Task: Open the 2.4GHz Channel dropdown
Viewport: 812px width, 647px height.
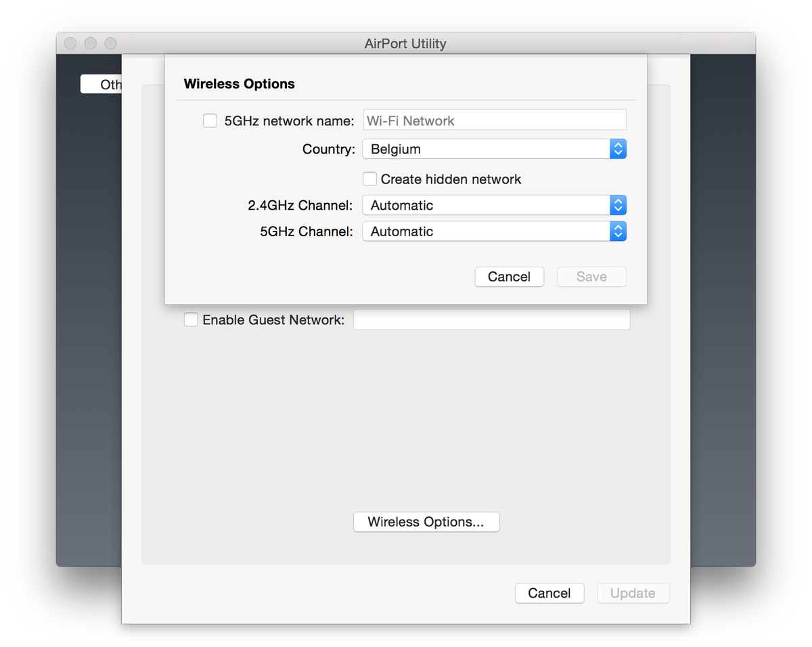Action: point(495,205)
